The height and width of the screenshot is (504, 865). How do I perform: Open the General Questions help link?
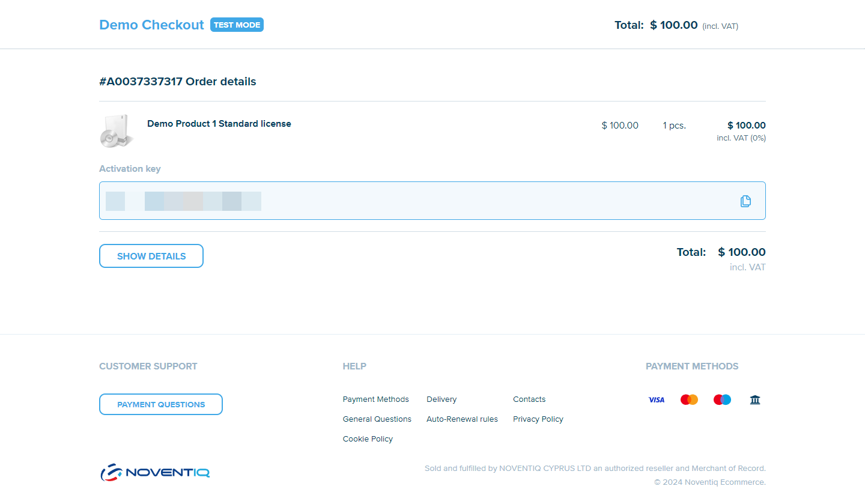[377, 419]
